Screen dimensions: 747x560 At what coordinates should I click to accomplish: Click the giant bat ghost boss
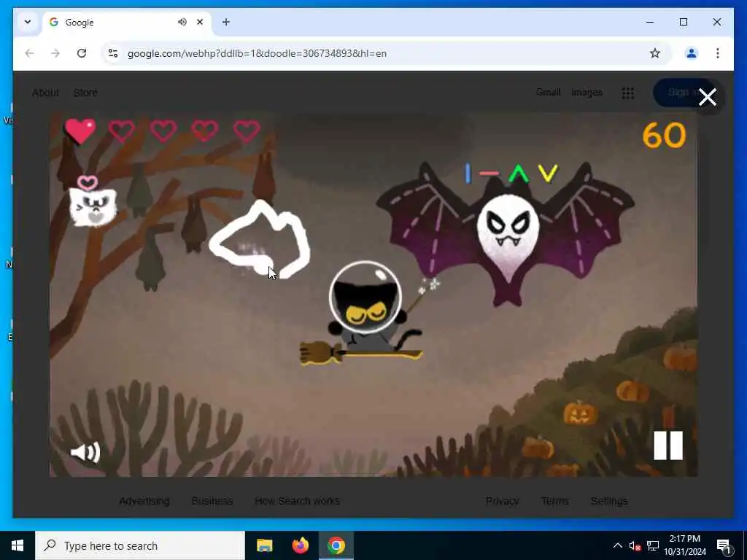[x=505, y=233]
